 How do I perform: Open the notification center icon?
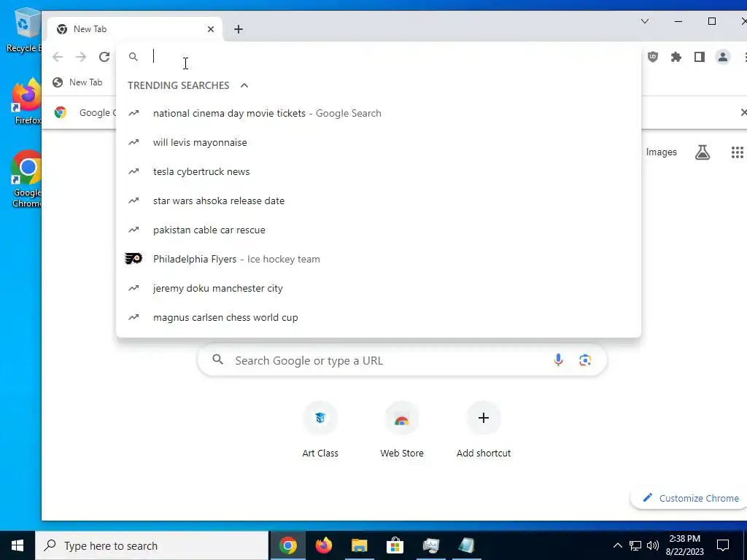coord(723,545)
